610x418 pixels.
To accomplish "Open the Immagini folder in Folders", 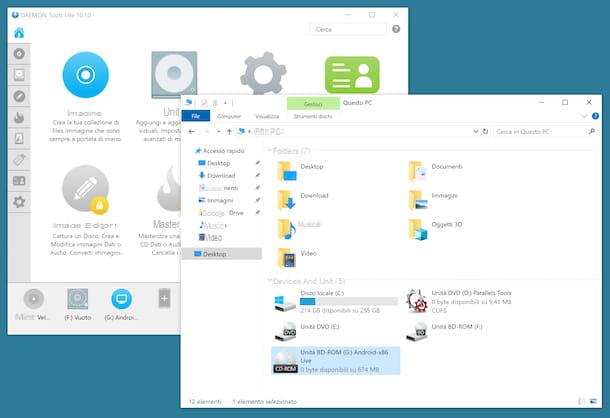I will point(433,200).
